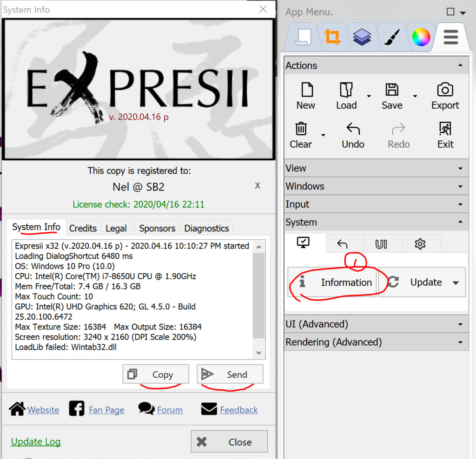Click the feedback envelope icon
Viewport: 476px width, 459px height.
pyautogui.click(x=209, y=409)
